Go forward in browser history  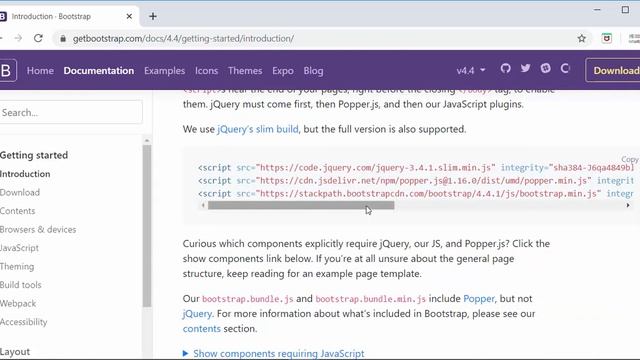point(18,38)
